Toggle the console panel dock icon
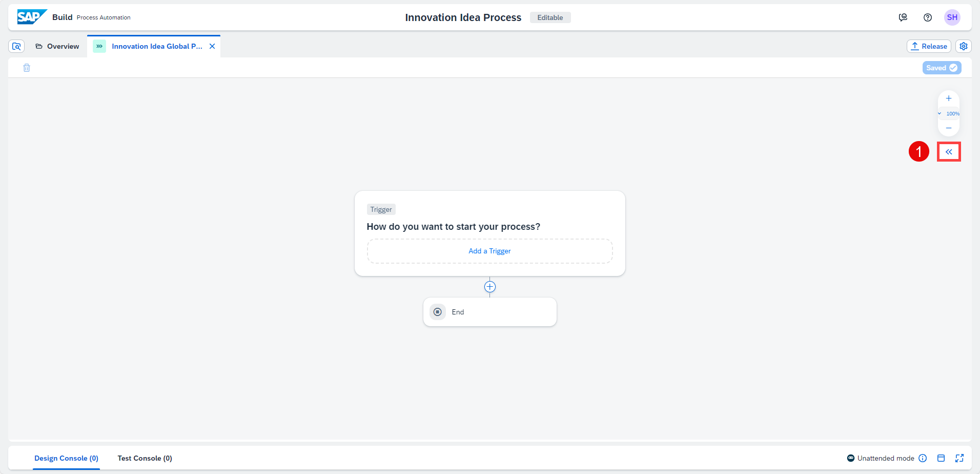 click(x=941, y=458)
